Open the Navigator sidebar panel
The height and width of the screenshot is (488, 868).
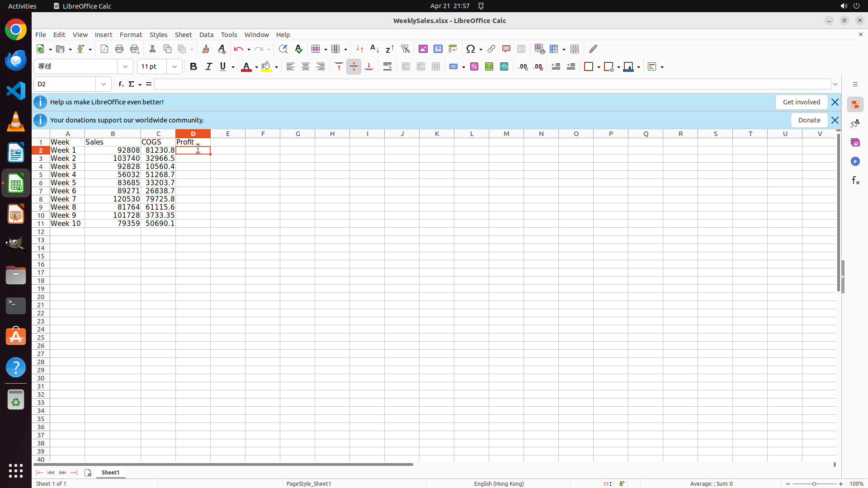pos(855,161)
